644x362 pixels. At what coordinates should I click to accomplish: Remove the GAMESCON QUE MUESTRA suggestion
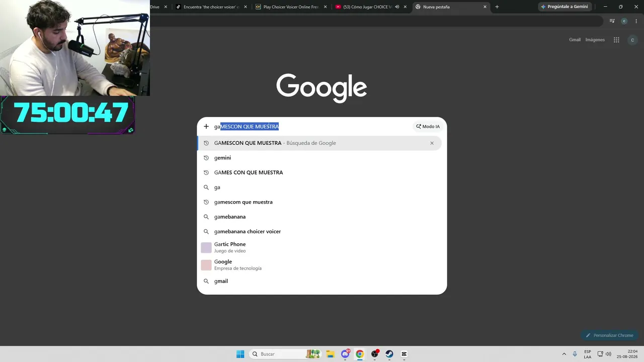[432, 143]
